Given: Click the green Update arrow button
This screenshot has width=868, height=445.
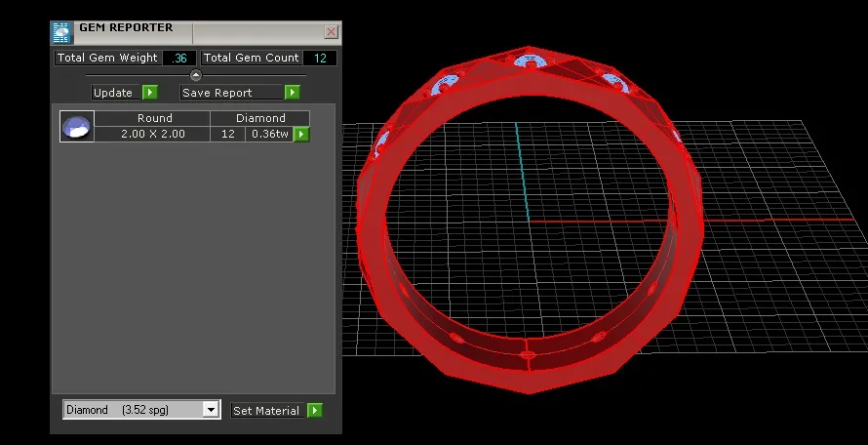Looking at the screenshot, I should [150, 93].
